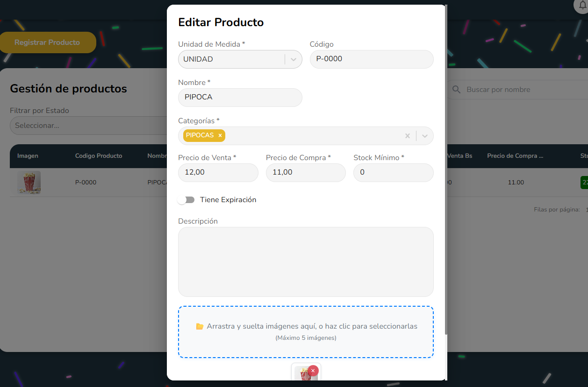Toggle the Tiene Expiración switch
The image size is (588, 387).
coord(186,200)
